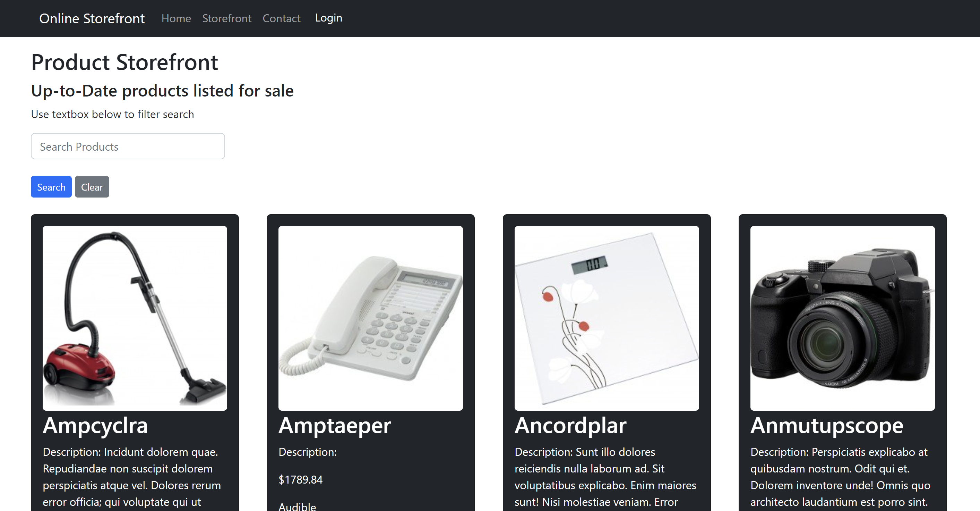
Task: Click the Login link in navbar
Action: [329, 18]
